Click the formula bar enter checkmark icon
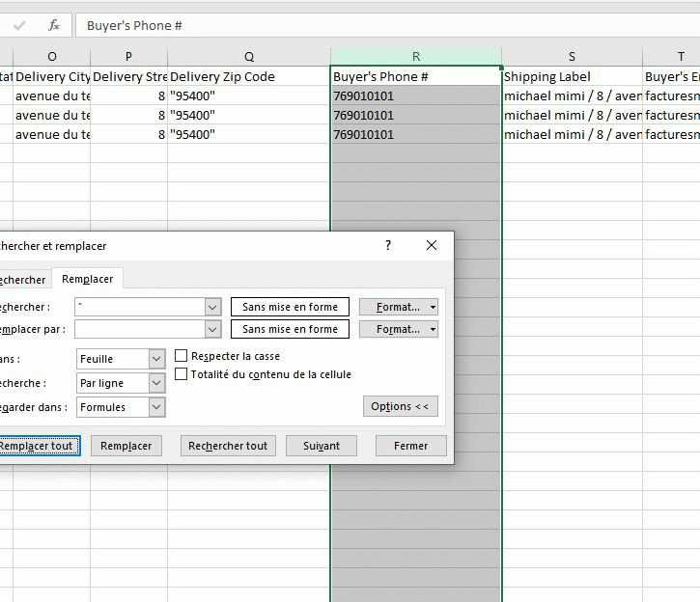The width and height of the screenshot is (700, 602). tap(19, 25)
